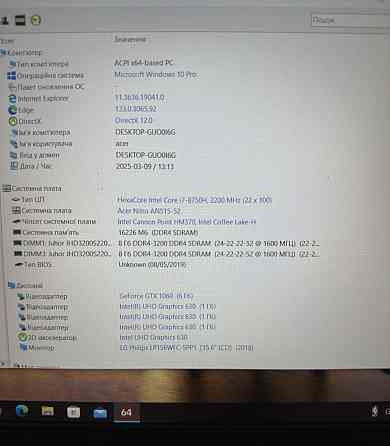Select the Дисплей section header icon
The image size is (390, 446).
coord(12,285)
